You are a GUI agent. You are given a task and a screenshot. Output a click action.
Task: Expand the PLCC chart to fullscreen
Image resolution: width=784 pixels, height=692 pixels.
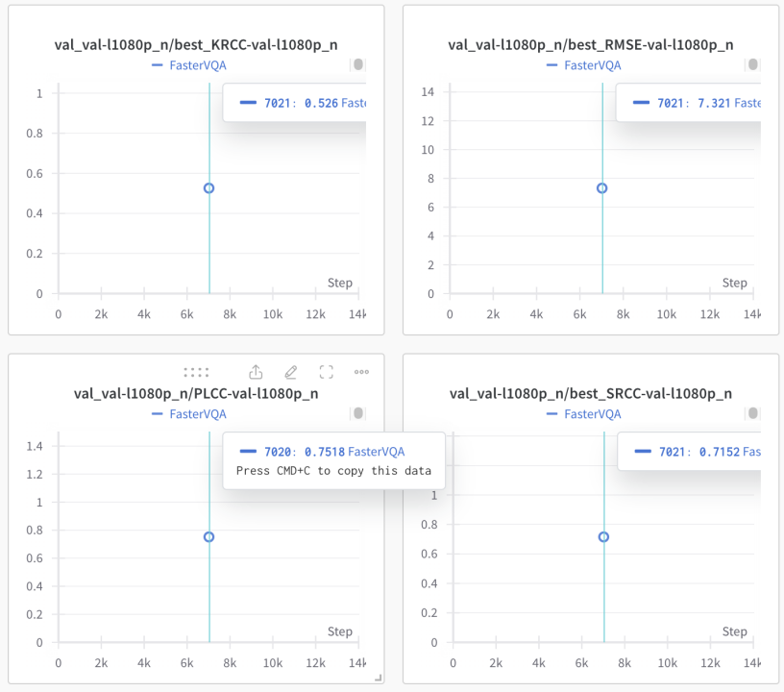[326, 372]
